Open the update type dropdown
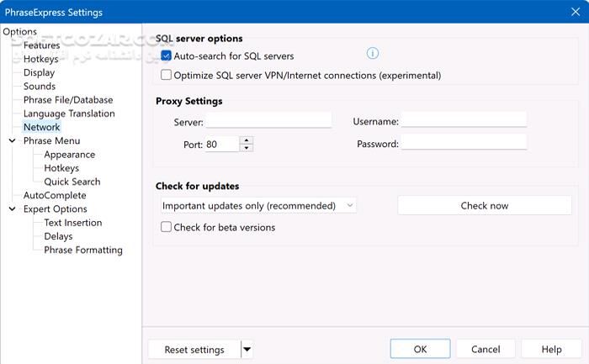This screenshot has height=364, width=589. [x=257, y=205]
